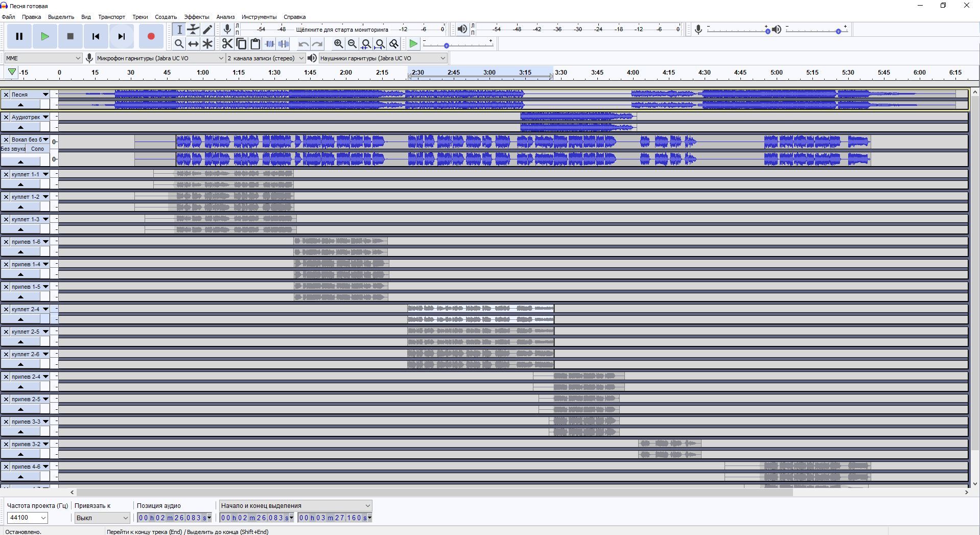Screen dimensions: 980x535
Task: Open the Анализ menu
Action: (x=225, y=17)
